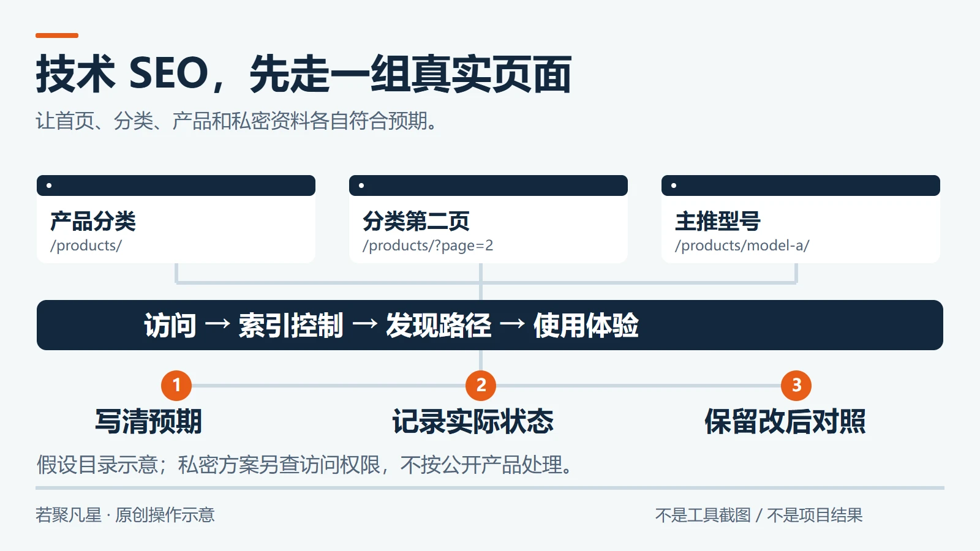
Task: Click 发现路径 in the flow banner
Action: click(439, 325)
